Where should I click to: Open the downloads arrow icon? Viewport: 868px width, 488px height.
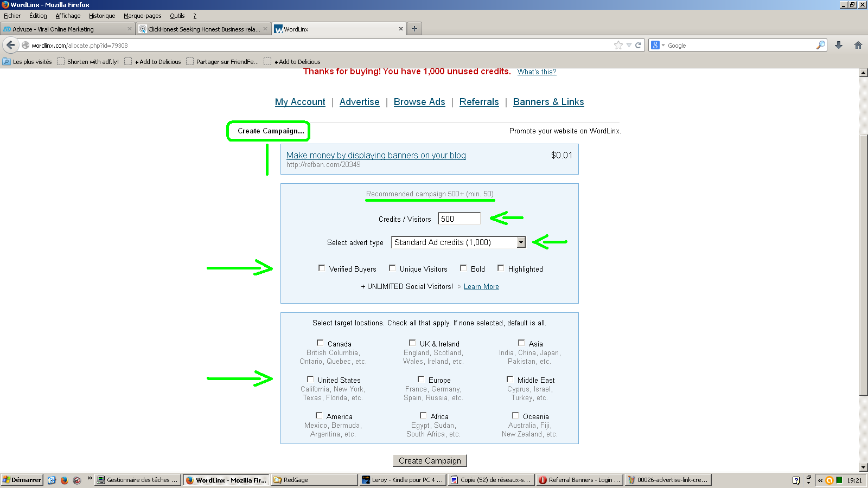(839, 45)
